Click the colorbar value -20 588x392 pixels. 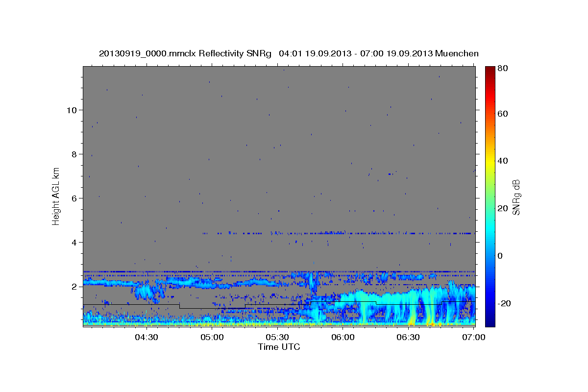(x=505, y=303)
